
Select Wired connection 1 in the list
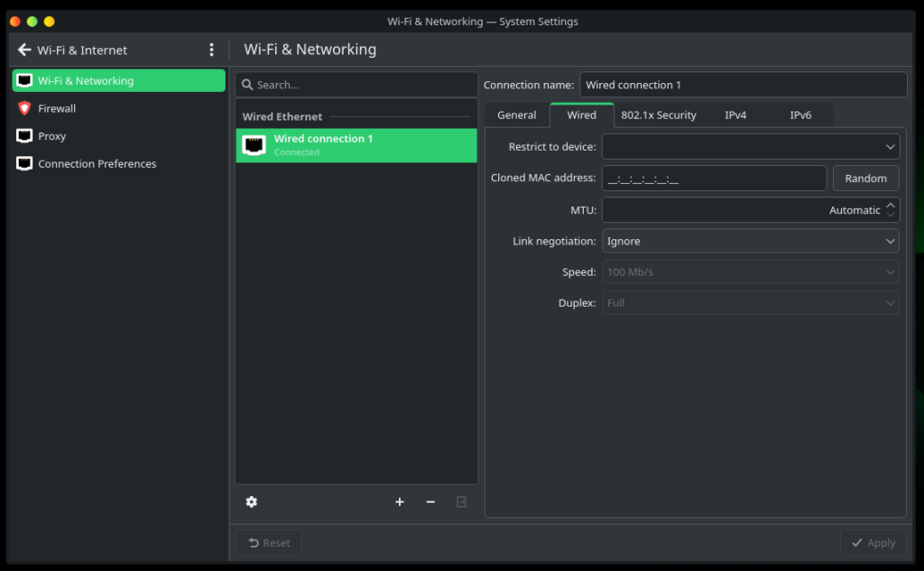click(356, 145)
